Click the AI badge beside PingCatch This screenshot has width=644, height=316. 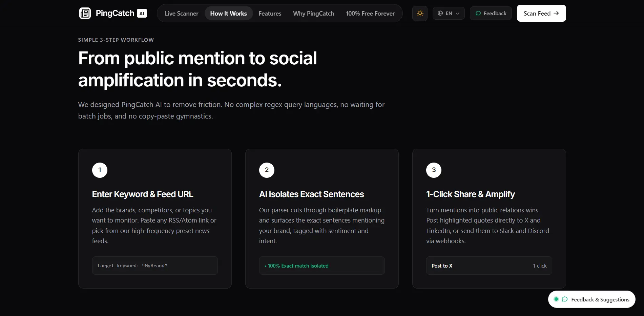tap(142, 14)
